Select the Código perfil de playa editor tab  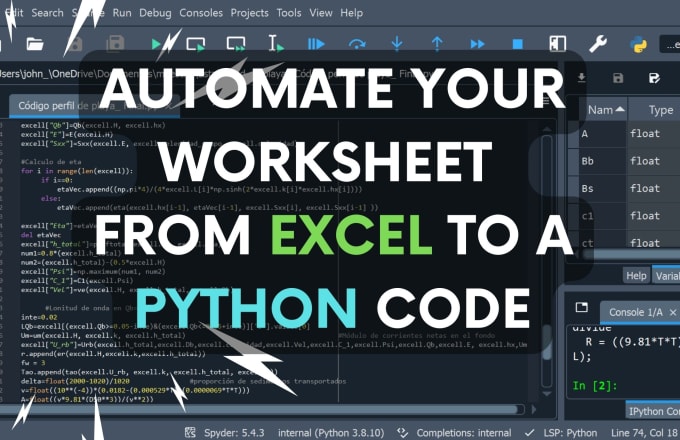(x=94, y=106)
